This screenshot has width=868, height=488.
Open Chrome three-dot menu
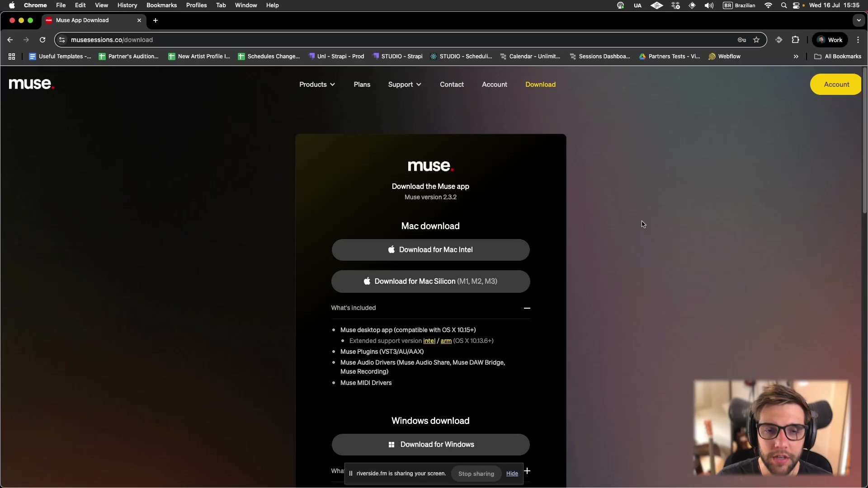click(858, 40)
